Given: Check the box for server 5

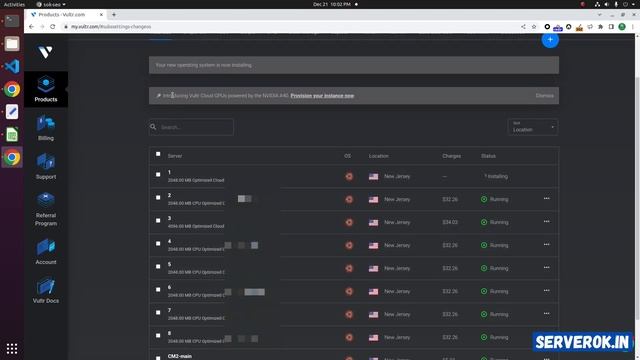Looking at the screenshot, I should coord(158,266).
